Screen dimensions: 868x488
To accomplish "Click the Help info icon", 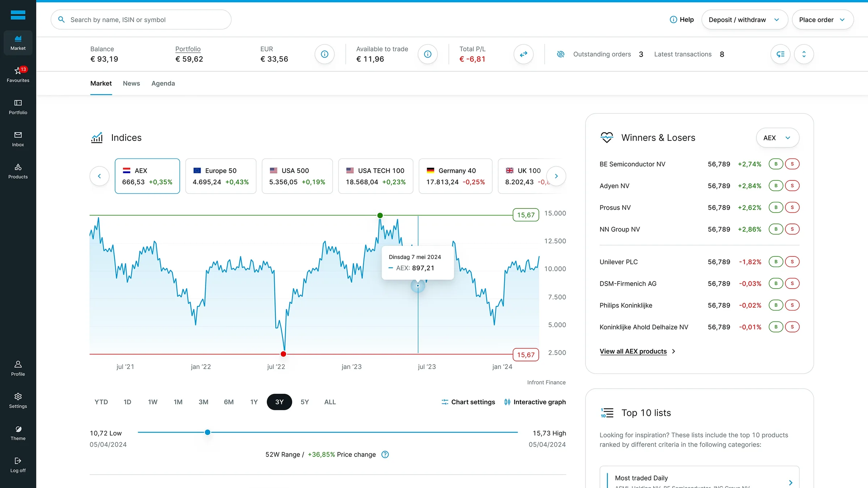I will click(673, 20).
